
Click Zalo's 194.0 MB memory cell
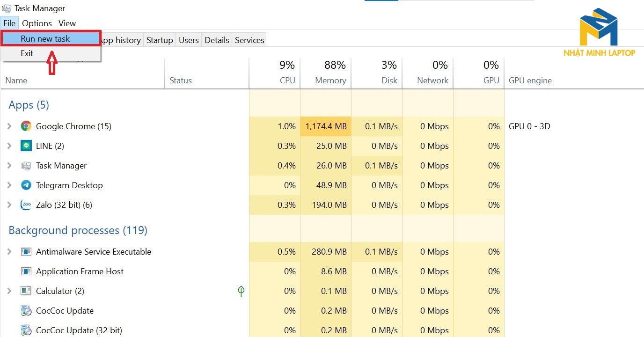pos(326,205)
